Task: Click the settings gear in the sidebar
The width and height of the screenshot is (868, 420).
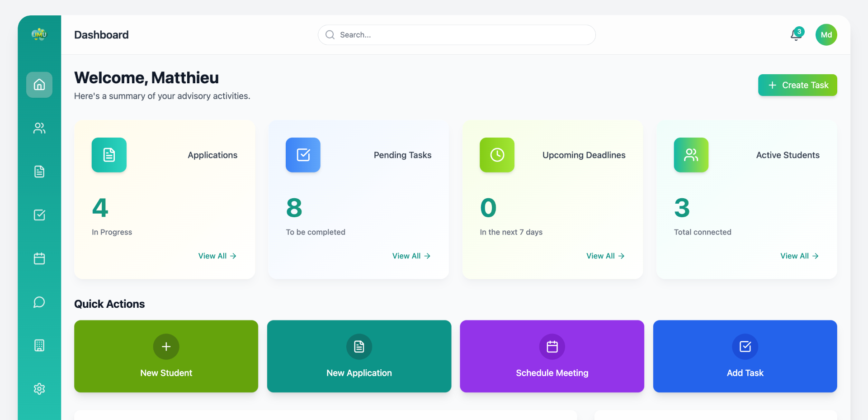Action: coord(39,389)
